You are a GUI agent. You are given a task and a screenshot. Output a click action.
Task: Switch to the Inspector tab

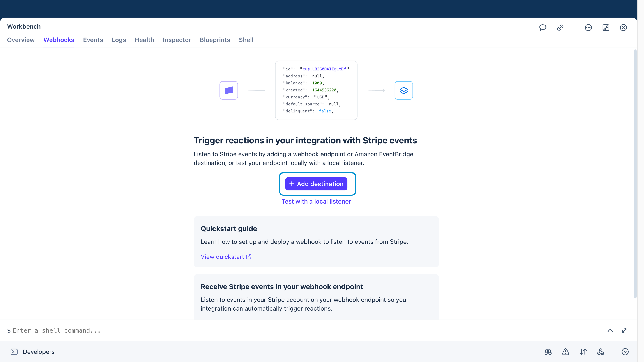point(177,40)
